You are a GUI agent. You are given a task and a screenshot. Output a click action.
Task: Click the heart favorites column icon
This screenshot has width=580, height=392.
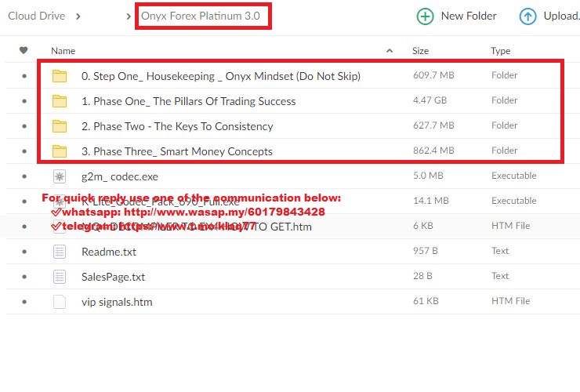click(x=24, y=50)
